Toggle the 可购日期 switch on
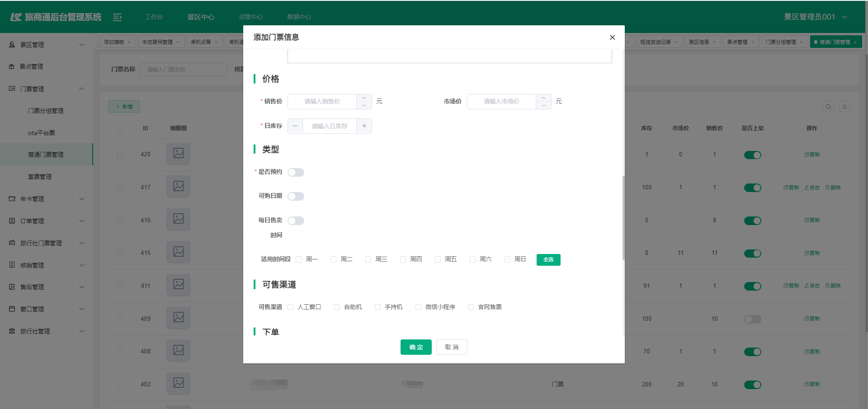Viewport: 868px width, 409px height. pos(296,196)
